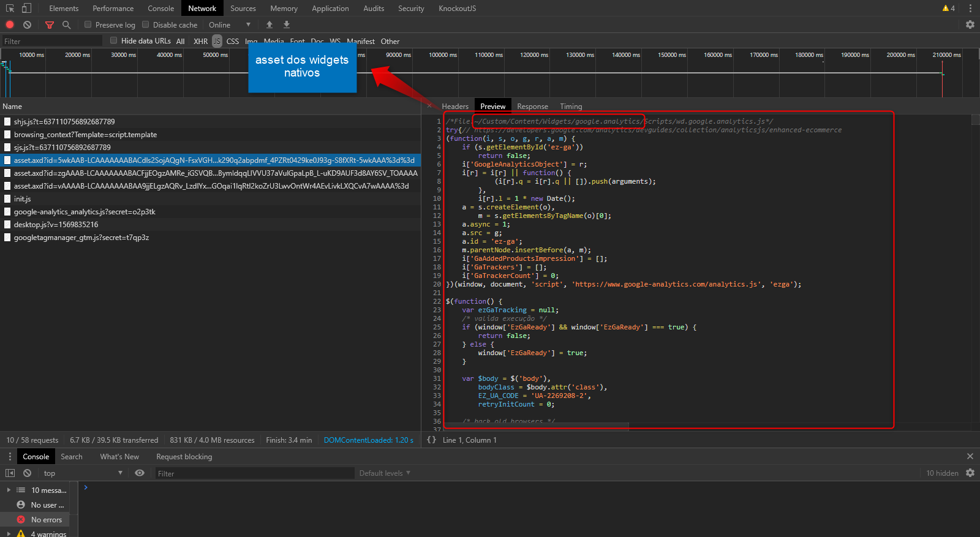Open the Sources panel
This screenshot has width=980, height=537.
pyautogui.click(x=243, y=9)
